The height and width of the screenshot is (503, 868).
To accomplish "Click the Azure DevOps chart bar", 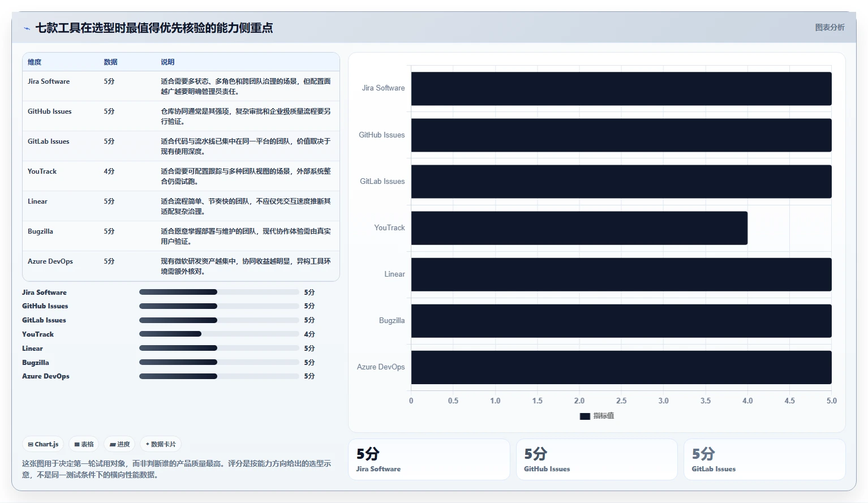I will [621, 367].
